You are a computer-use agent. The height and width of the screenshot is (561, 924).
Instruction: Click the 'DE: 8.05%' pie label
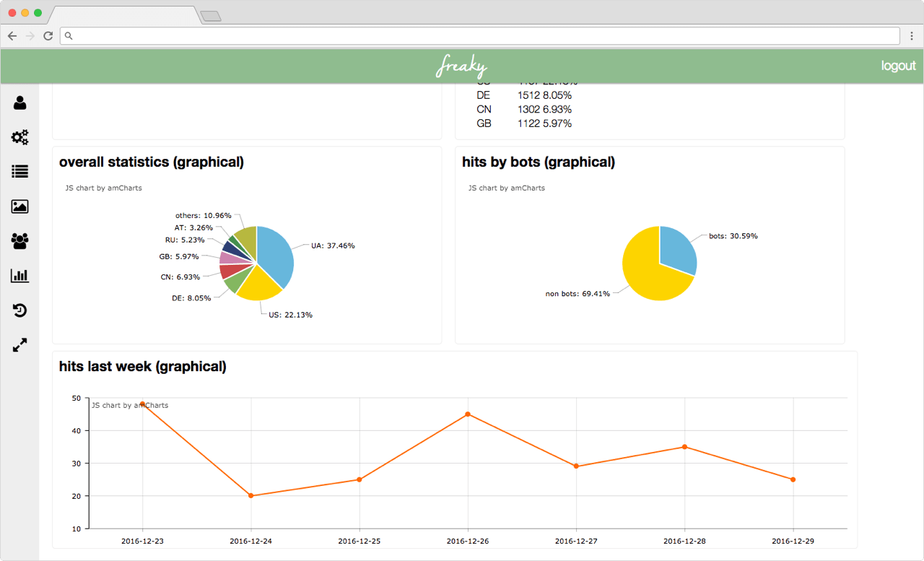tap(191, 297)
